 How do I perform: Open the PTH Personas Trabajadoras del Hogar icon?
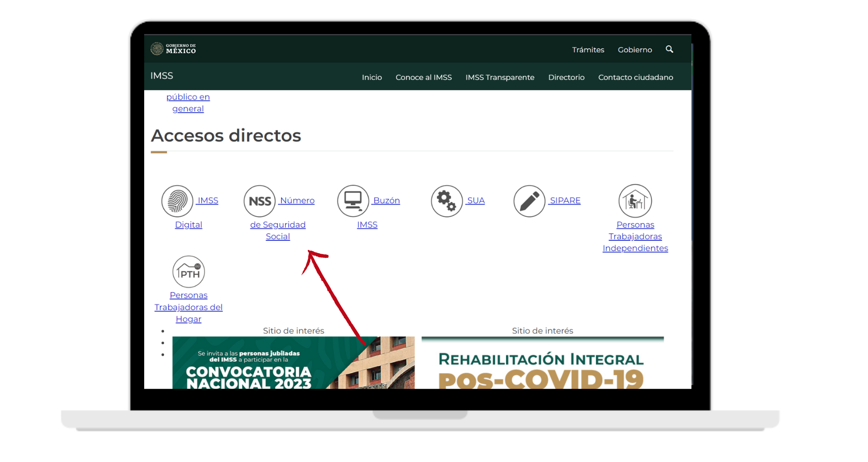[x=188, y=272]
